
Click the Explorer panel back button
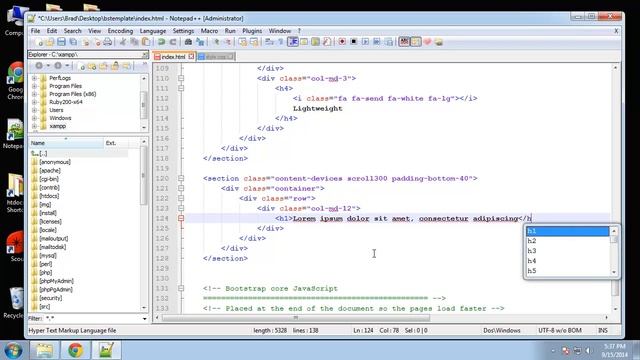[39, 66]
